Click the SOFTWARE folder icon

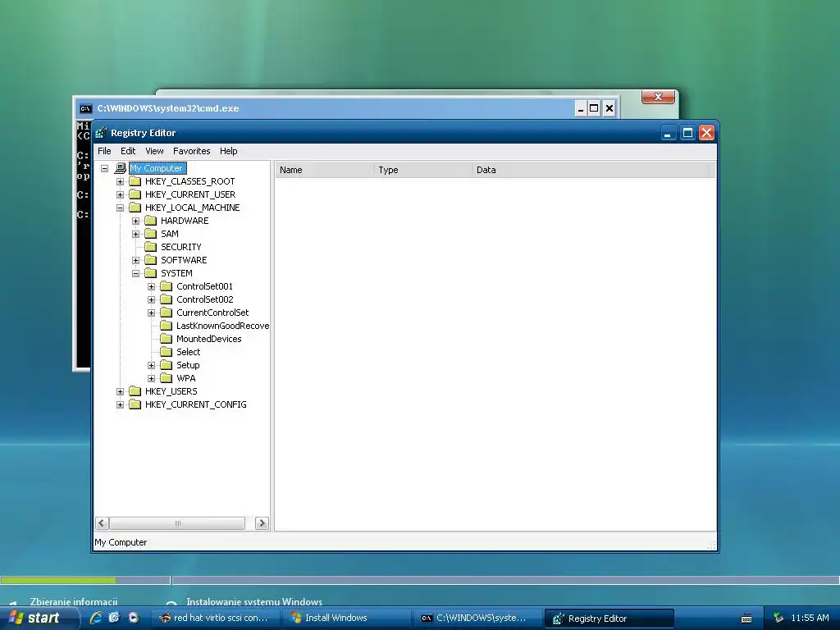151,260
